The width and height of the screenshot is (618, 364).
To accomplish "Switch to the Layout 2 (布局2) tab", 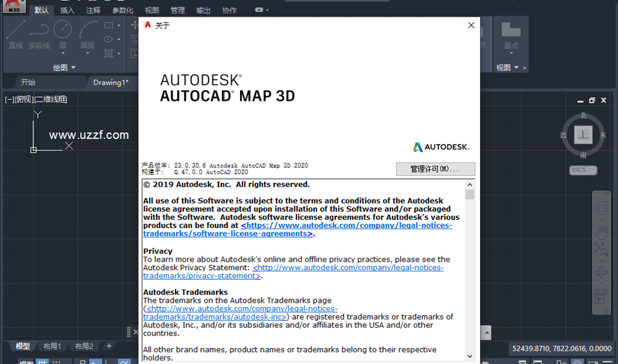I will tap(84, 346).
